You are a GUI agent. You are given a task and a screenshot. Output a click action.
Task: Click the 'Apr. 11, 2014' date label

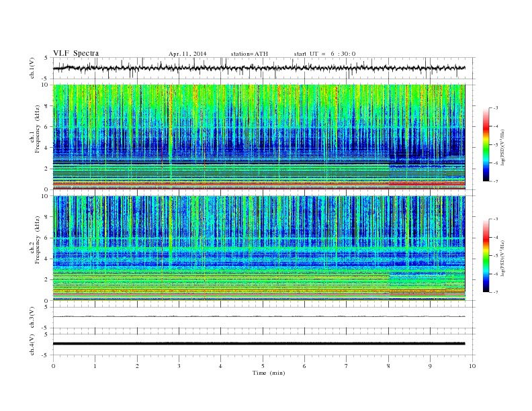pos(187,54)
